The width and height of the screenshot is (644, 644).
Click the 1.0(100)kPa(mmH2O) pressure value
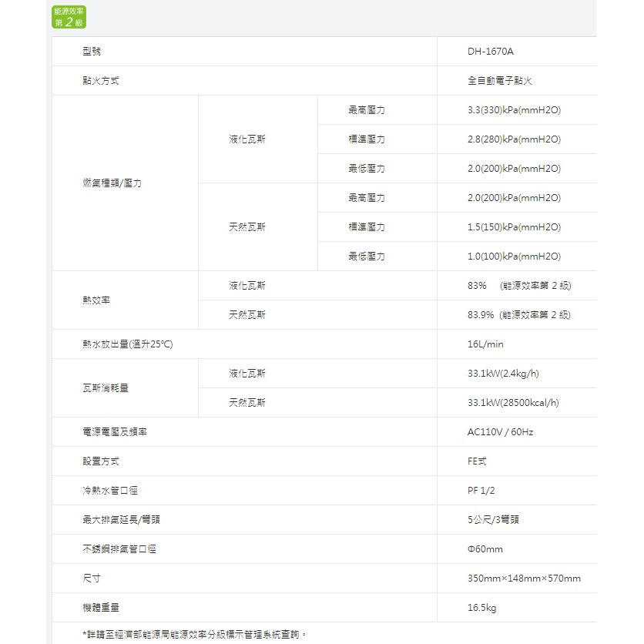514,257
